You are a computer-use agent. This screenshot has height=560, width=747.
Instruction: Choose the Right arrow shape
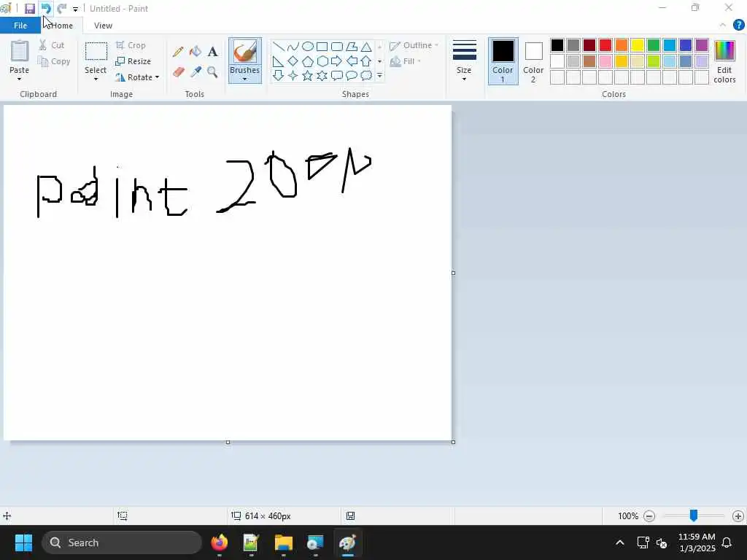coord(337,61)
